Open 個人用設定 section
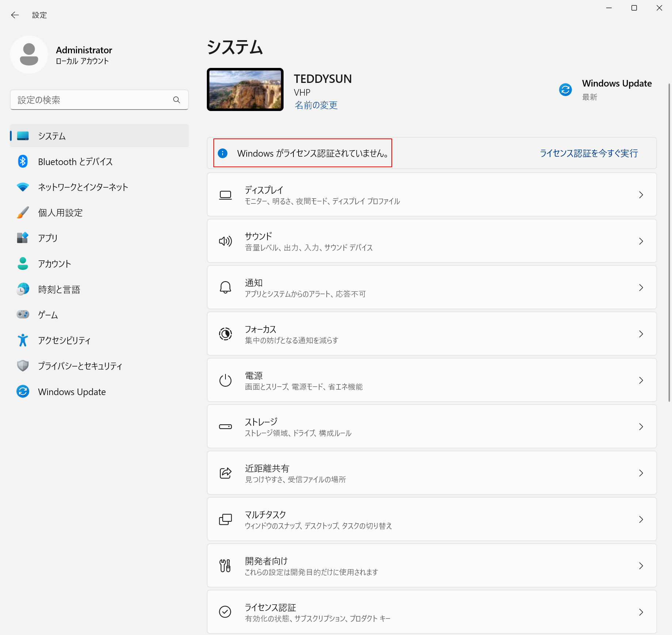This screenshot has height=635, width=672. tap(99, 213)
